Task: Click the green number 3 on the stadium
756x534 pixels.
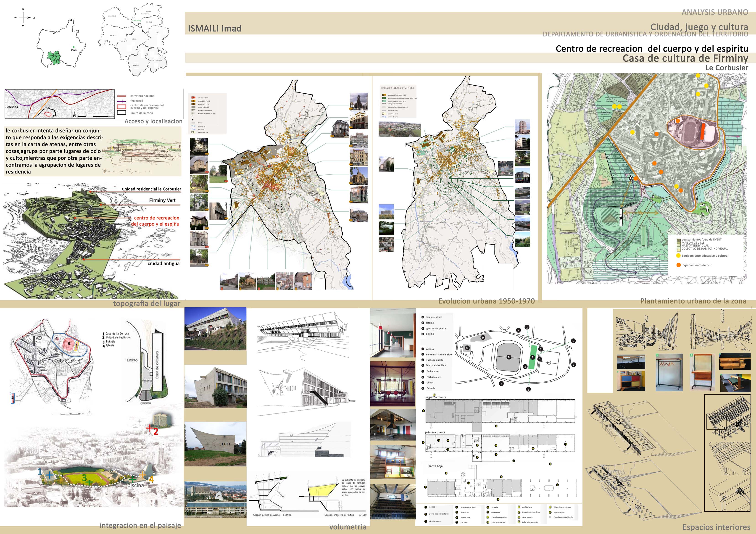Action: pos(85,477)
